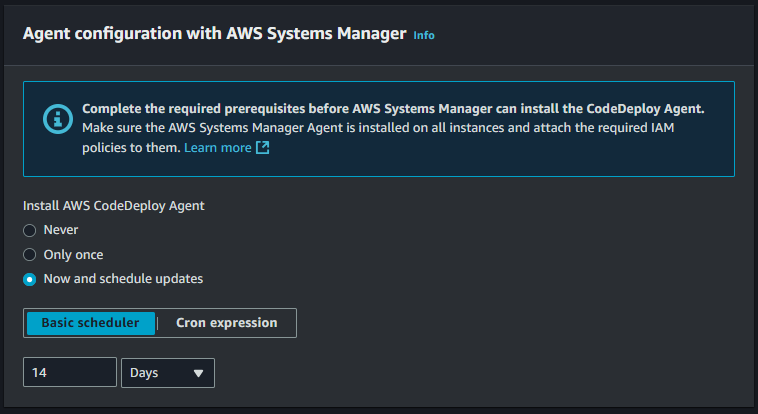Click the external-link icon after Learn more

(x=262, y=148)
